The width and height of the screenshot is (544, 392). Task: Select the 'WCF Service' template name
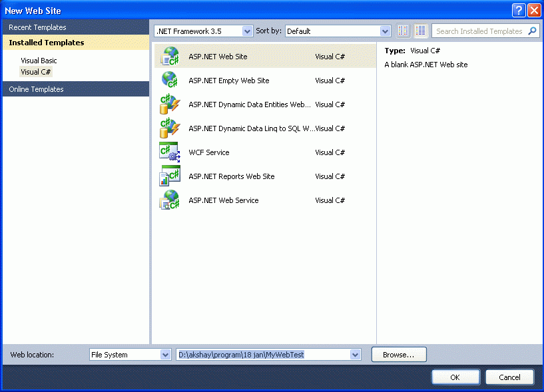[209, 152]
